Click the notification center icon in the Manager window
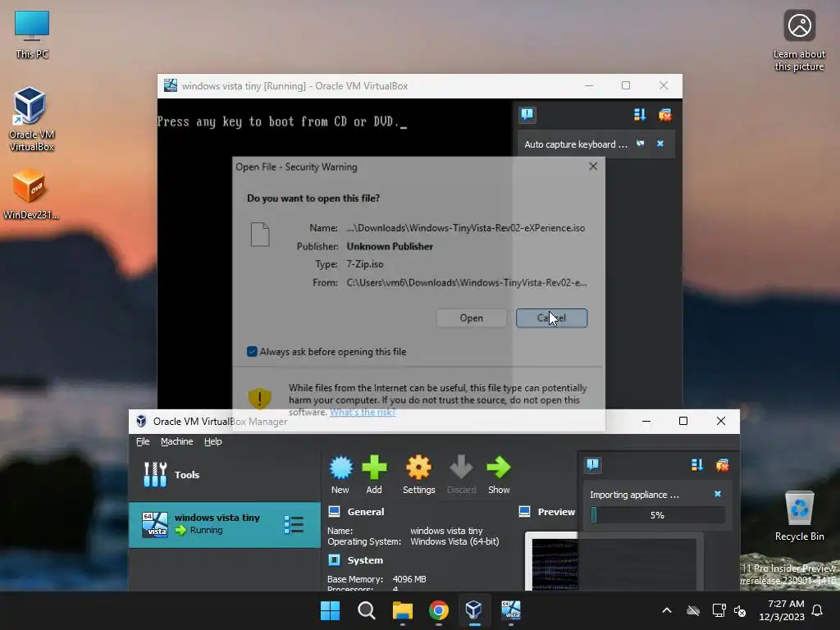Screen dimensions: 840x630 tap(593, 464)
